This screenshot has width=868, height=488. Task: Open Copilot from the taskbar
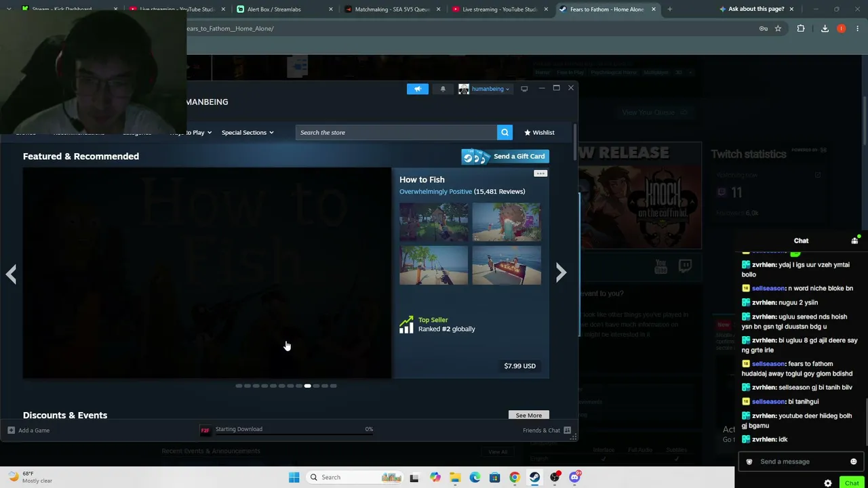coord(435,477)
